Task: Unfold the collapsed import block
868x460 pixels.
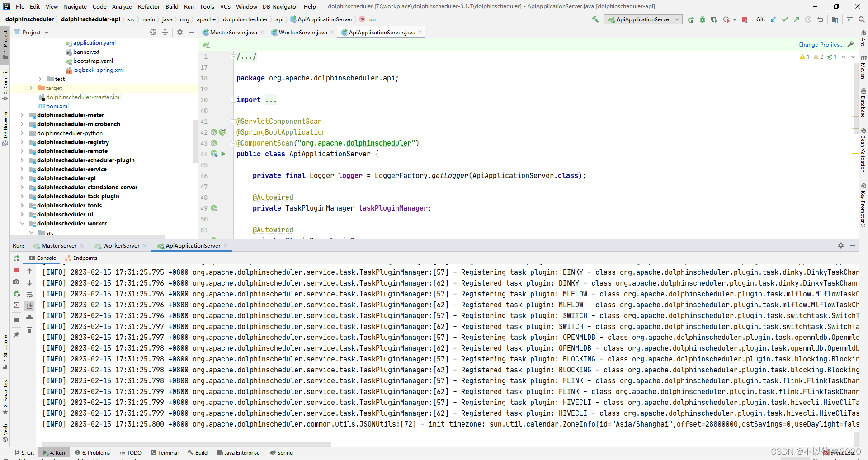Action: point(233,100)
